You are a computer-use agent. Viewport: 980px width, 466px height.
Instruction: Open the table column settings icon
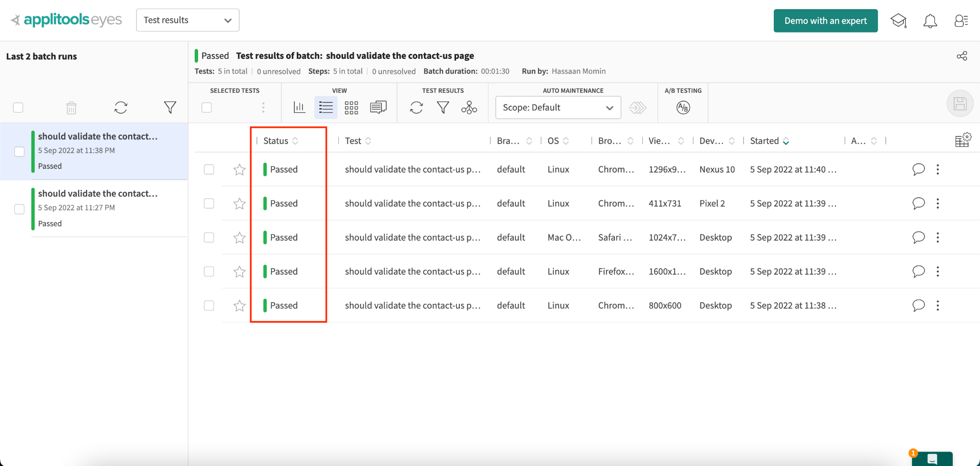[x=963, y=140]
